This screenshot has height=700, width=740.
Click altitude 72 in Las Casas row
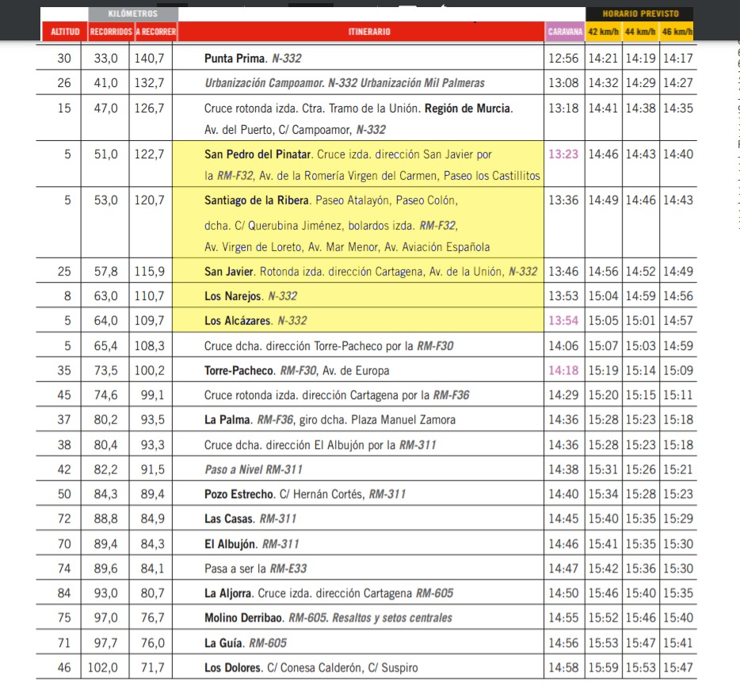coord(64,519)
